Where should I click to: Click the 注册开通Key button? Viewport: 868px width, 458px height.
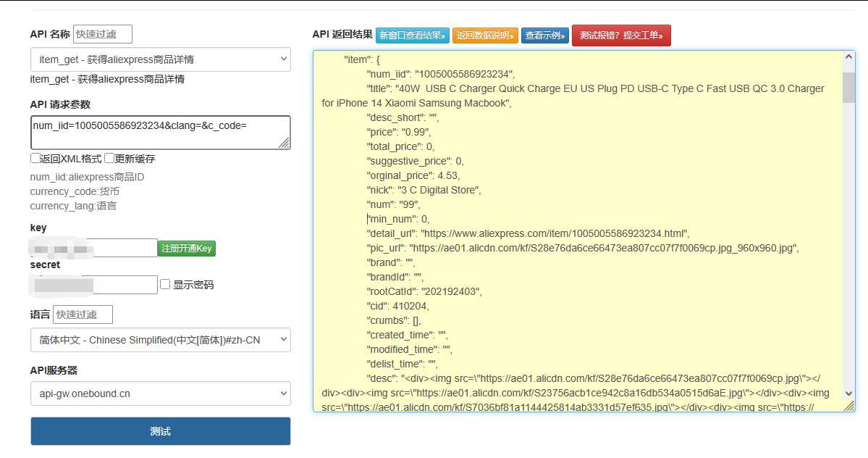(187, 249)
